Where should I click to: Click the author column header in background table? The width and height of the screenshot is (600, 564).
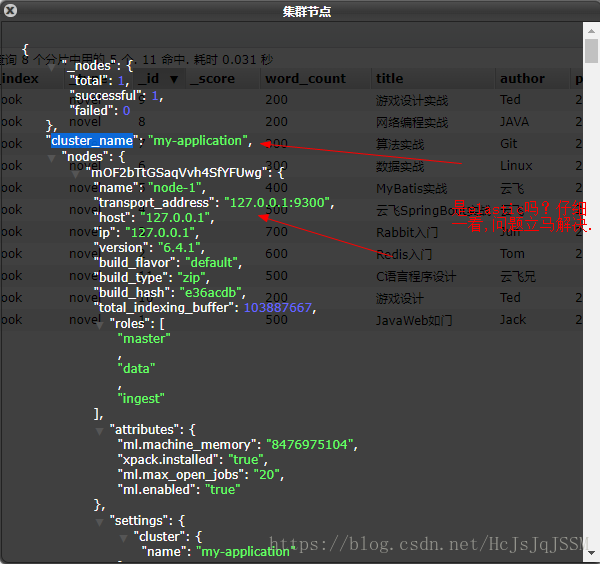click(533, 79)
